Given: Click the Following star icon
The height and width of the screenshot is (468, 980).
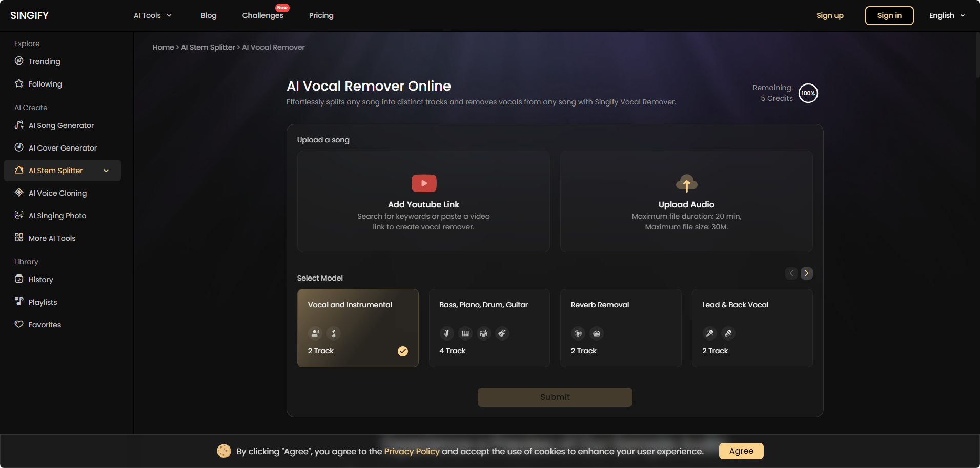Looking at the screenshot, I should pos(19,83).
